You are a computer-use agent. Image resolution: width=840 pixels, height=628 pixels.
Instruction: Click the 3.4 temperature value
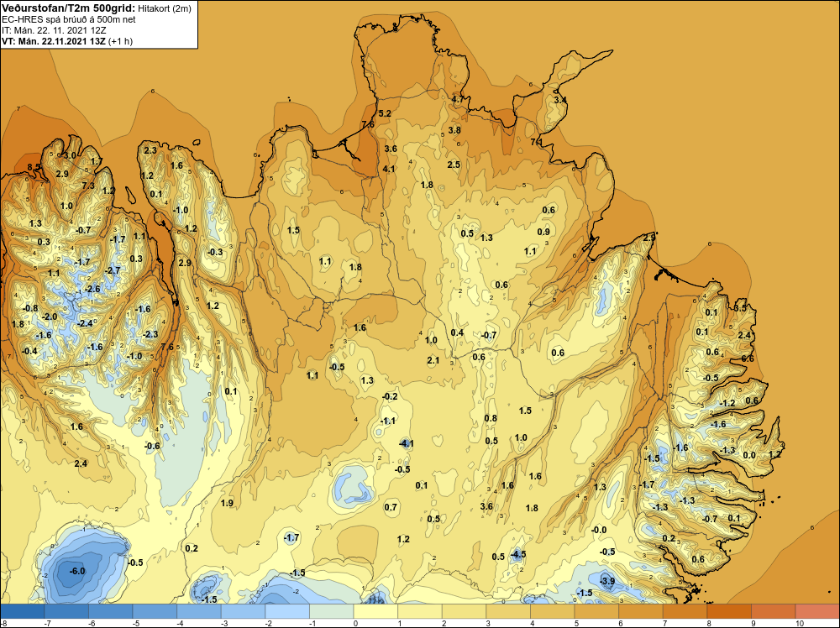pos(559,100)
